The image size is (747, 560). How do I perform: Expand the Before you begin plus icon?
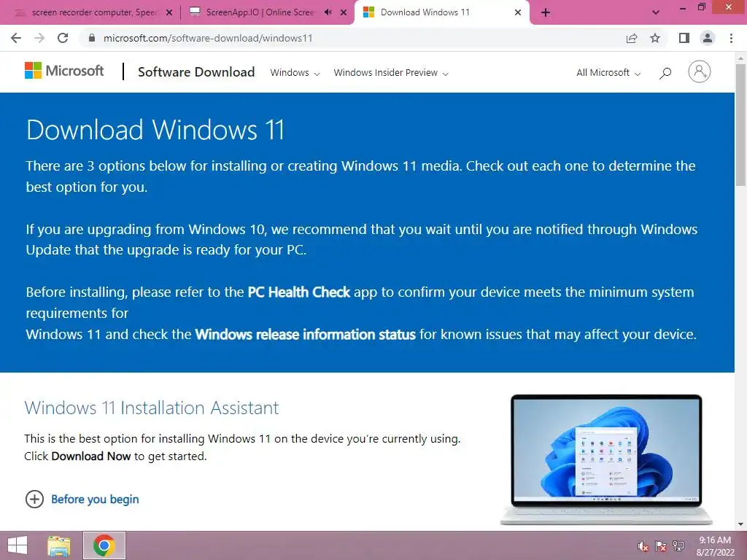coord(34,499)
